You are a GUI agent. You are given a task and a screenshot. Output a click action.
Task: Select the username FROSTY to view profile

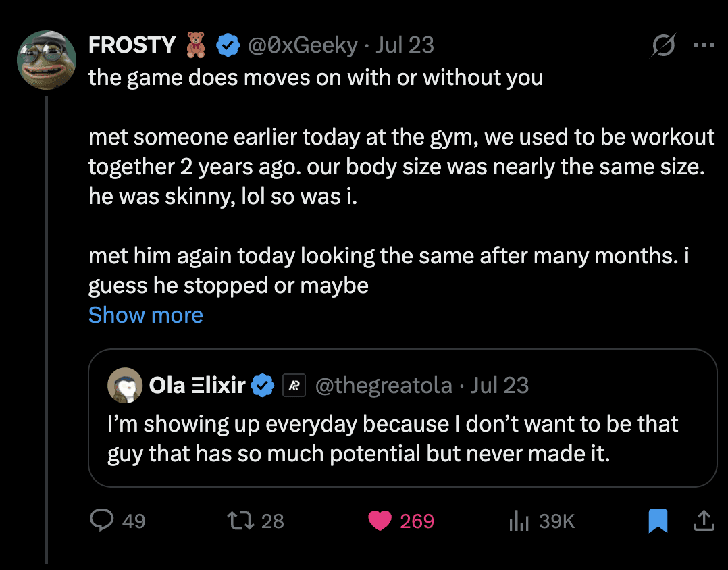(132, 45)
